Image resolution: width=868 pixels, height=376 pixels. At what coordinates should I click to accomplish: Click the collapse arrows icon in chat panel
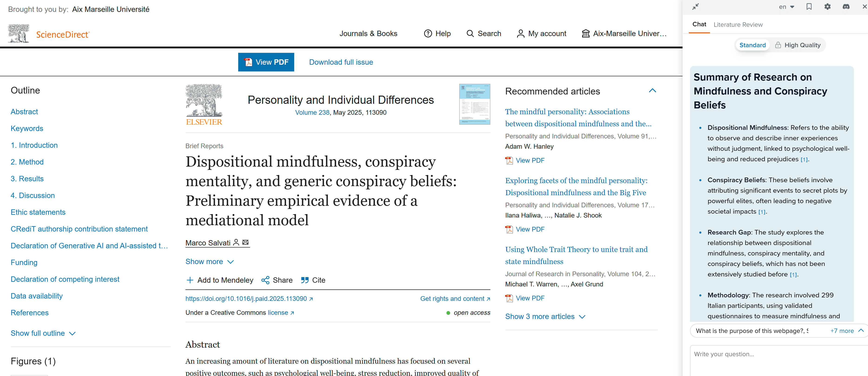click(696, 7)
